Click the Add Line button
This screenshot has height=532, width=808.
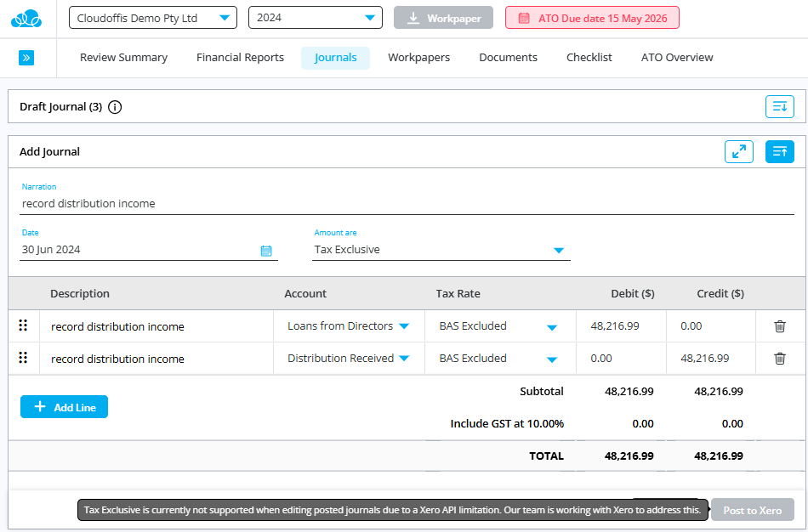pyautogui.click(x=64, y=407)
